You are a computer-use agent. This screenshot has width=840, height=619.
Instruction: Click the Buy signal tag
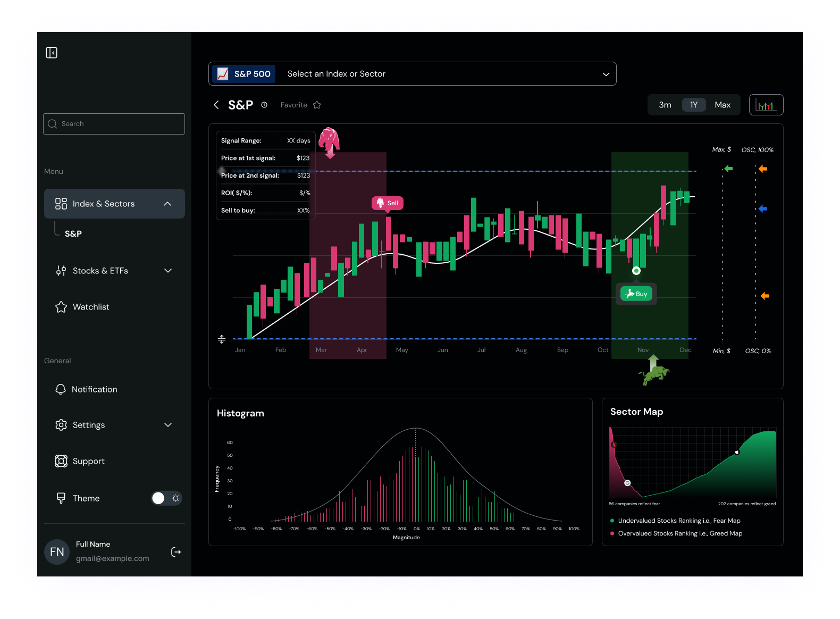coord(636,294)
